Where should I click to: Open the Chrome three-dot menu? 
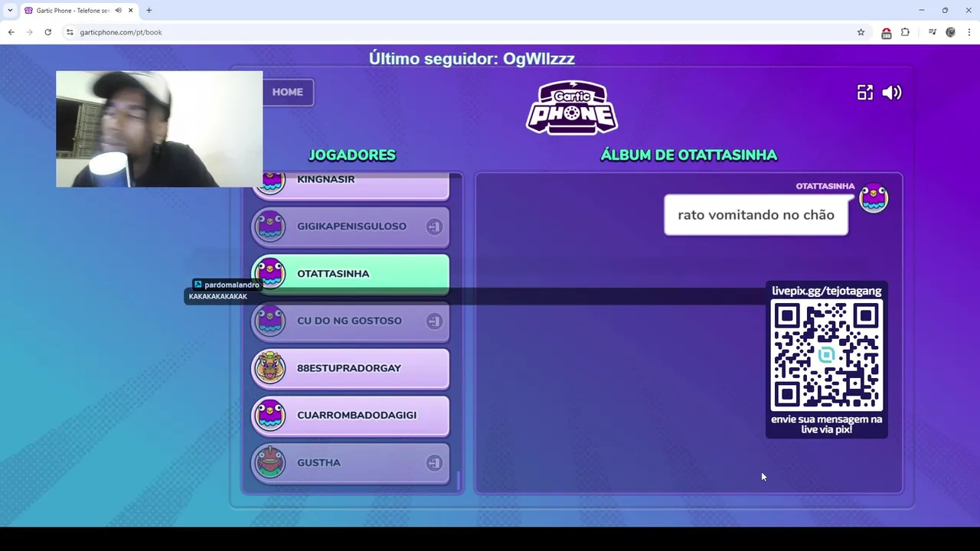(x=969, y=32)
